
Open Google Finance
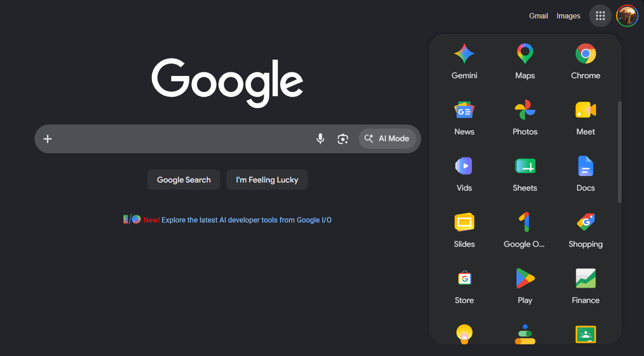586,286
